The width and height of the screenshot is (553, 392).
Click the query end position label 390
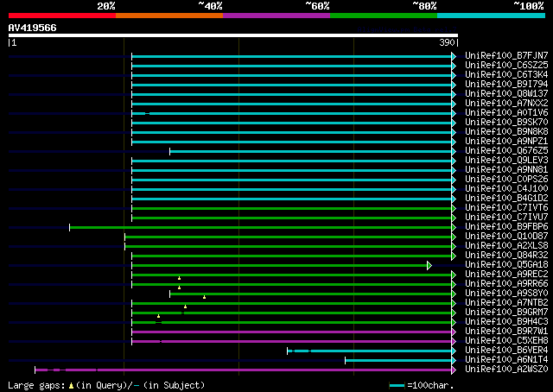click(447, 42)
